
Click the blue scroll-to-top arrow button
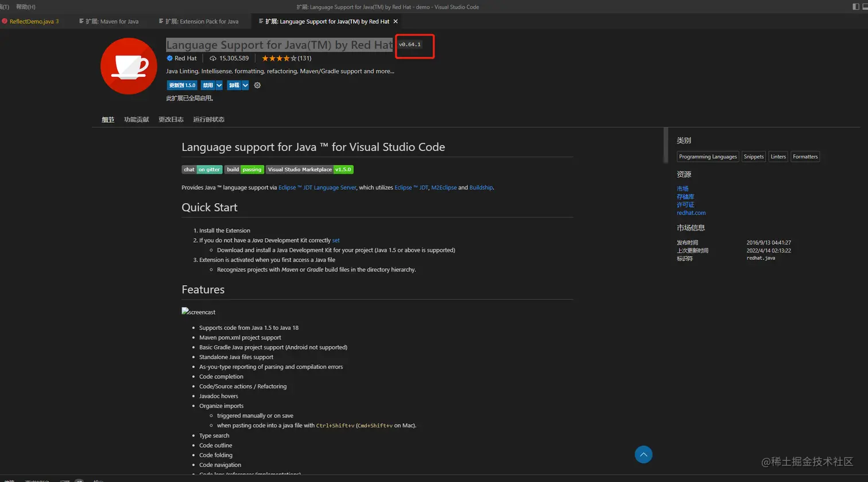pos(644,454)
